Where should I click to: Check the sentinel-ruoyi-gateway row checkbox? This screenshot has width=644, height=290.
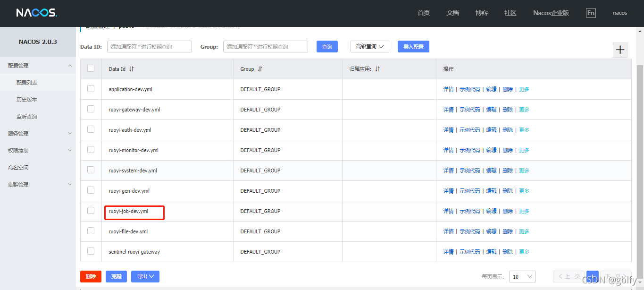click(x=91, y=251)
